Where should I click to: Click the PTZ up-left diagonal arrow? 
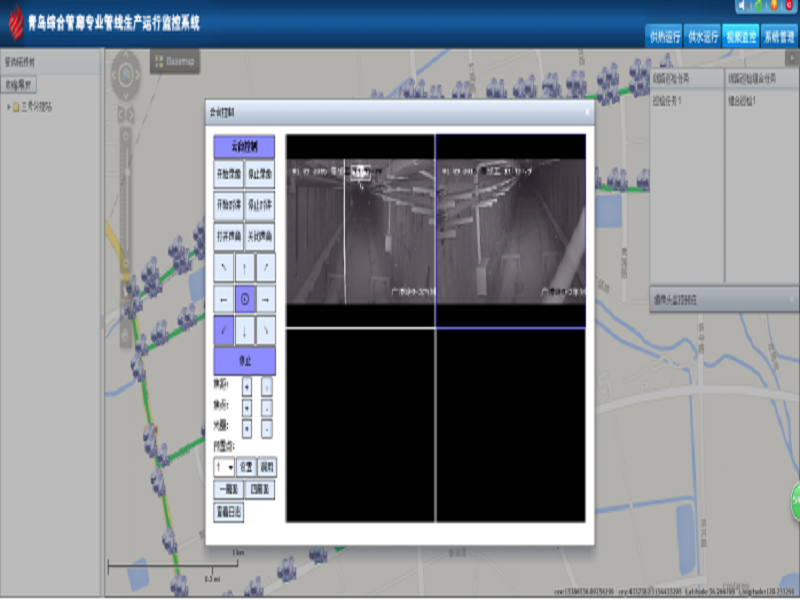[223, 268]
